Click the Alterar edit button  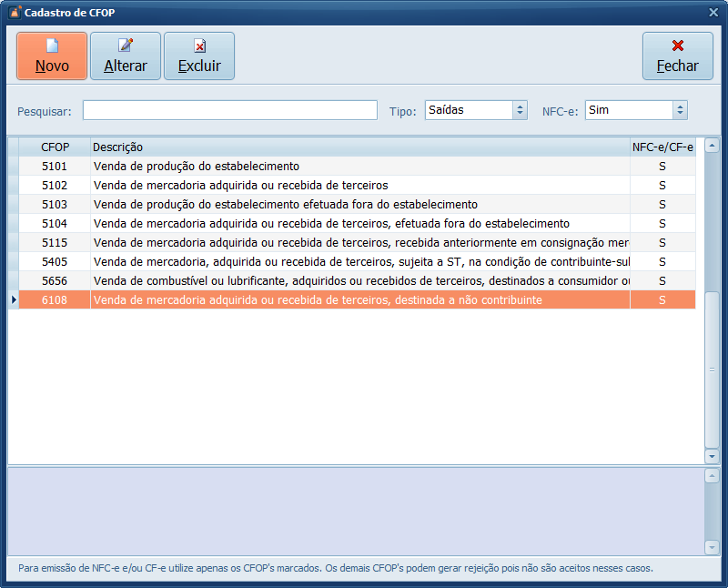click(126, 56)
